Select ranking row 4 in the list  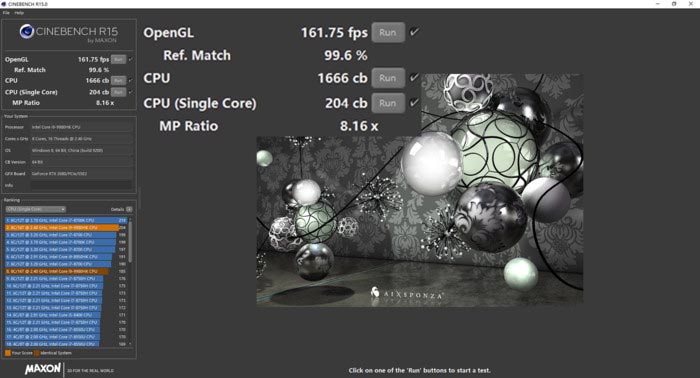66,242
